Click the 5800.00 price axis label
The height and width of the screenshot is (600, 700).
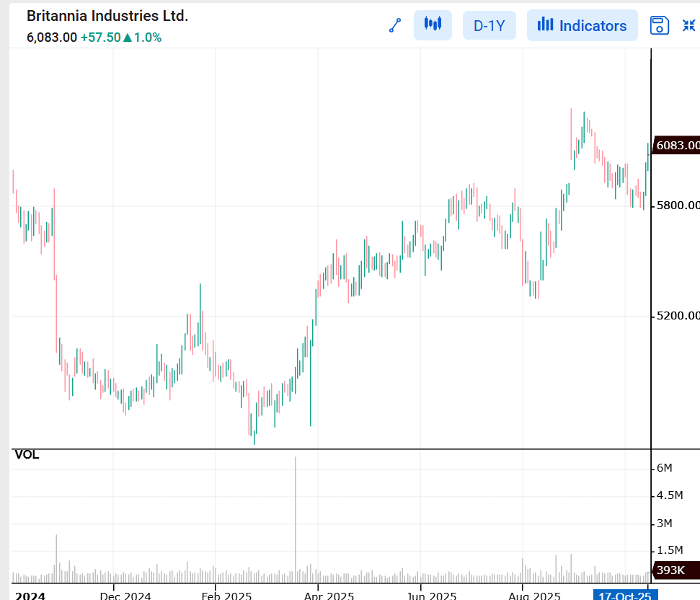click(x=678, y=206)
